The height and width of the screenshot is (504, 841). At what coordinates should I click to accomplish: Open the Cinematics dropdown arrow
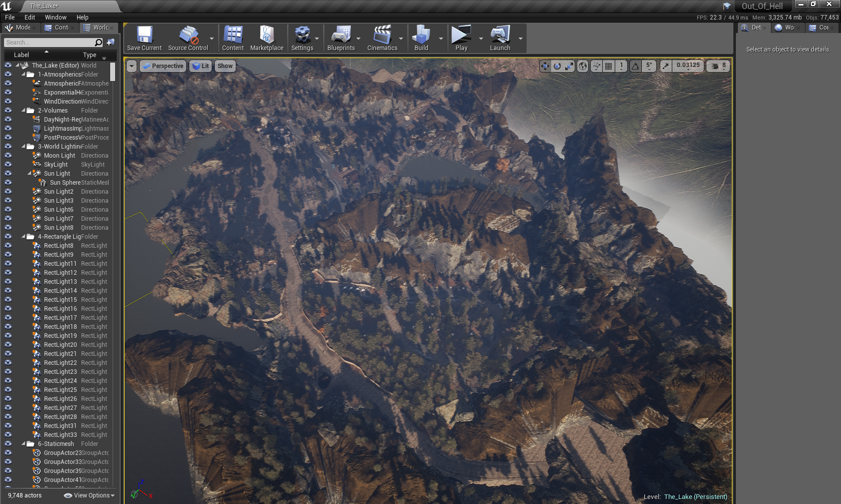tap(401, 39)
